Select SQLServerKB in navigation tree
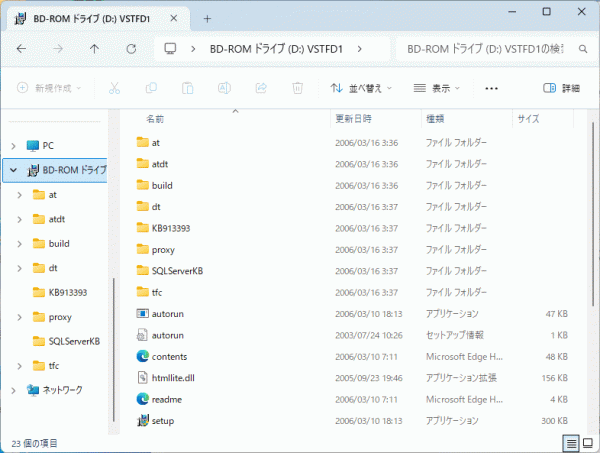The height and width of the screenshot is (453, 600). 74,341
